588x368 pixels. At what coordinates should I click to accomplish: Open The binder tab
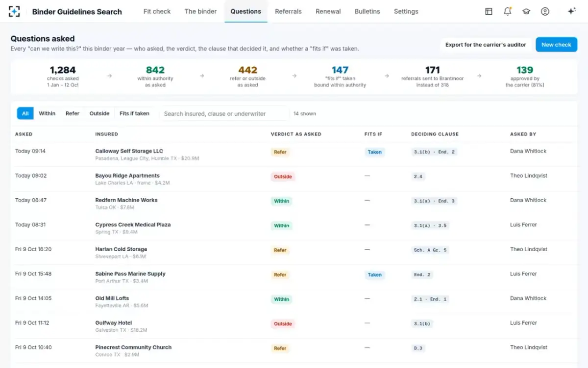200,11
